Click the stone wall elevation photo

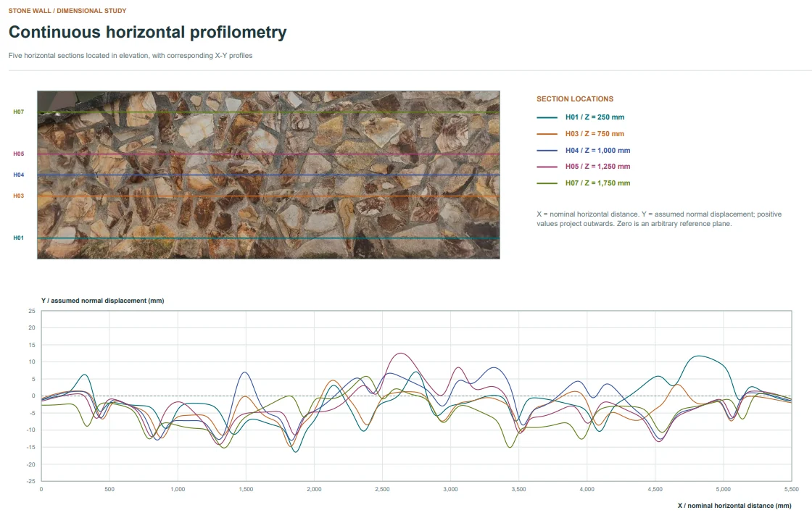pos(268,175)
